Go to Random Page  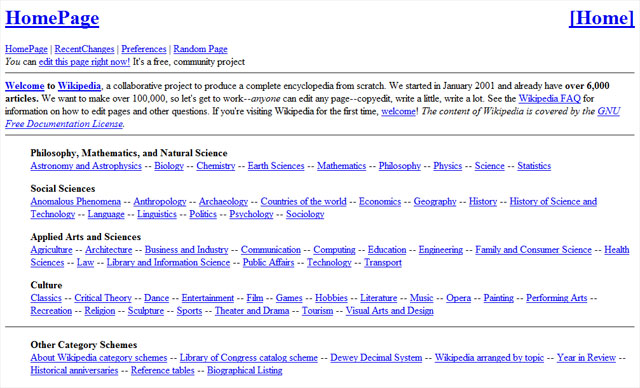click(200, 49)
